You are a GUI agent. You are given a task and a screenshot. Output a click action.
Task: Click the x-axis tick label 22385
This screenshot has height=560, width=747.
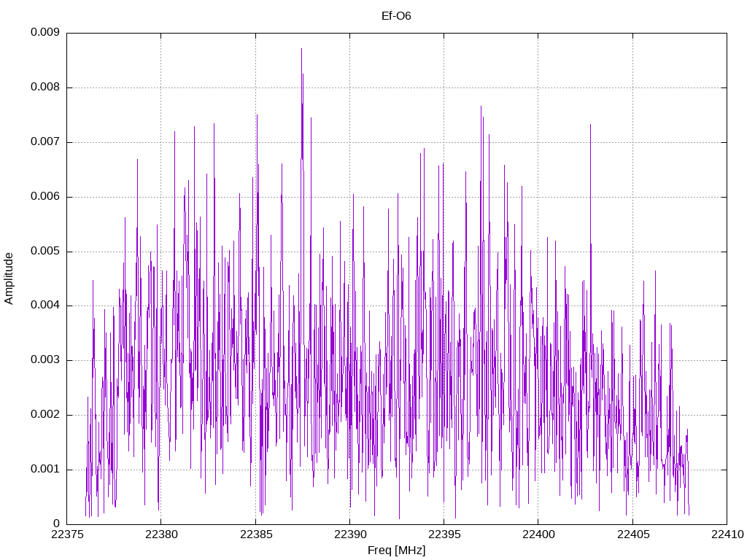(x=256, y=534)
